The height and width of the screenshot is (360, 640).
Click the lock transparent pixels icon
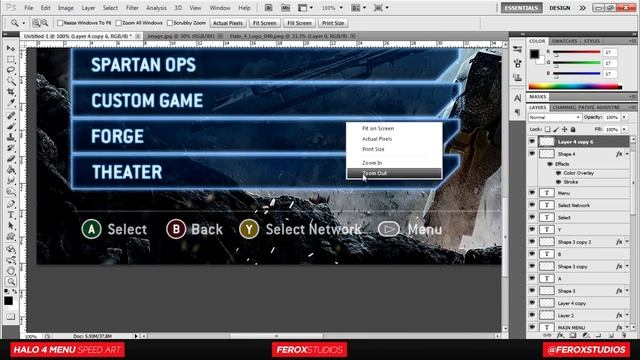pos(547,129)
